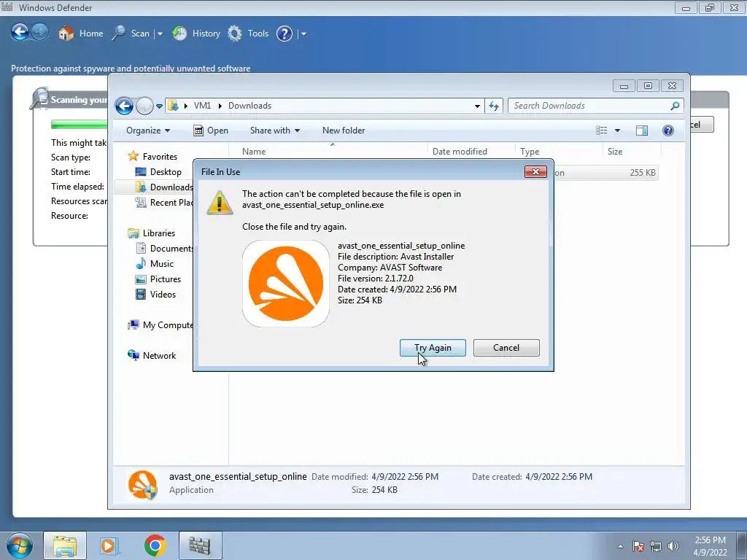Refresh the Downloads folder view

pyautogui.click(x=494, y=106)
